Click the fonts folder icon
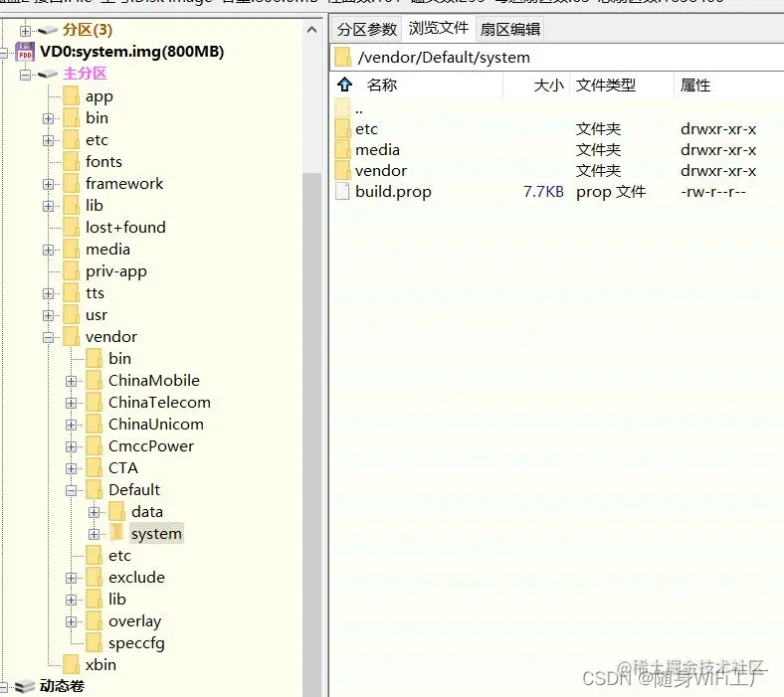Viewport: 784px width, 697px height. [71, 161]
